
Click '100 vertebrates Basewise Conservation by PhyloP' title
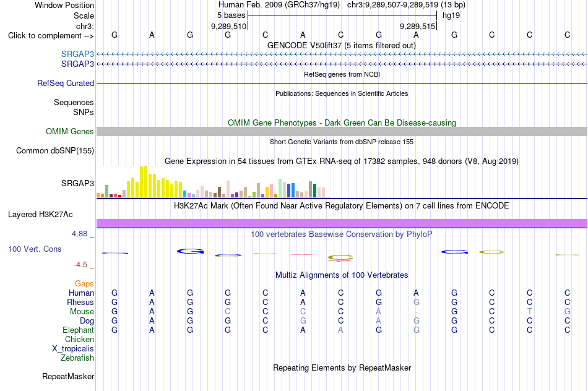pyautogui.click(x=342, y=234)
